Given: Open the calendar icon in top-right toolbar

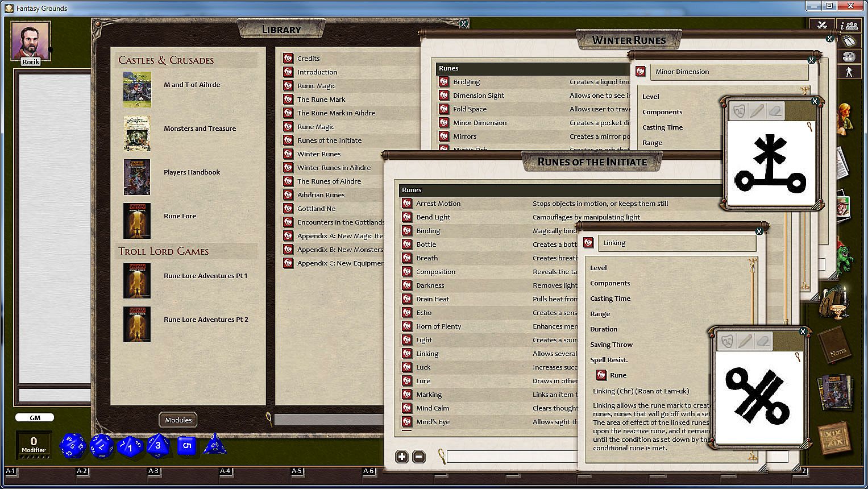Looking at the screenshot, I should click(849, 41).
